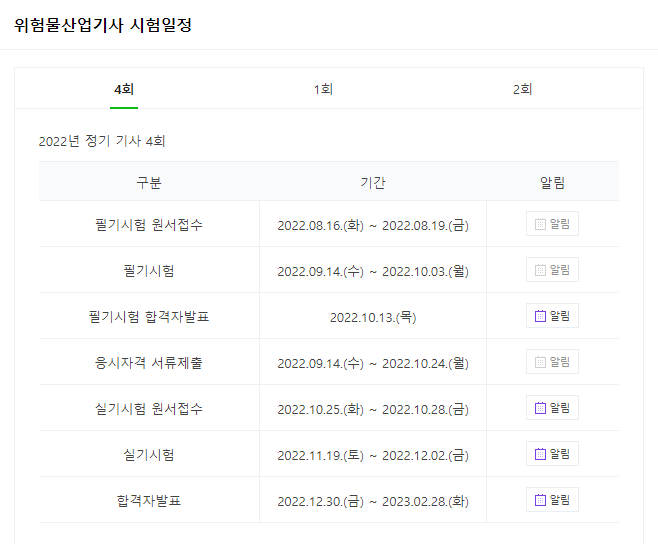The image size is (658, 544).
Task: Enable 알림 for 실기시험 원서접수
Action: pos(552,408)
